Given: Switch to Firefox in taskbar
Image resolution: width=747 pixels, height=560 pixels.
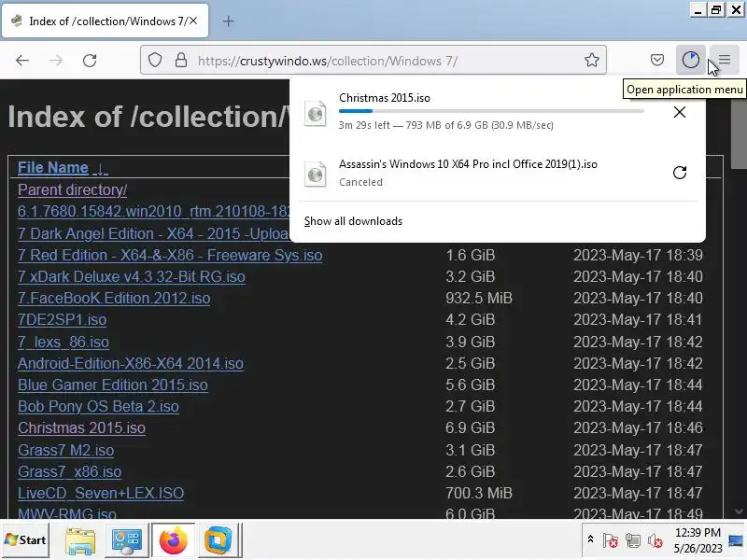Looking at the screenshot, I should [173, 540].
